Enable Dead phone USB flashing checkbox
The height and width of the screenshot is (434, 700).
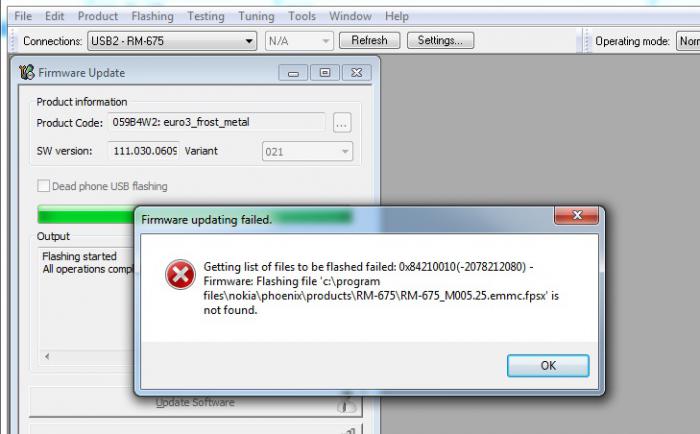(43, 186)
